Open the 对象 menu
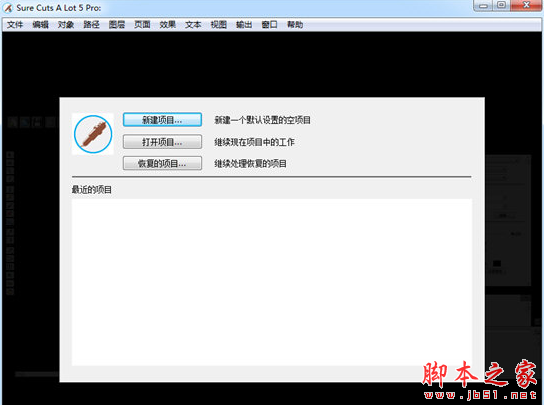544x405 pixels. coord(66,25)
